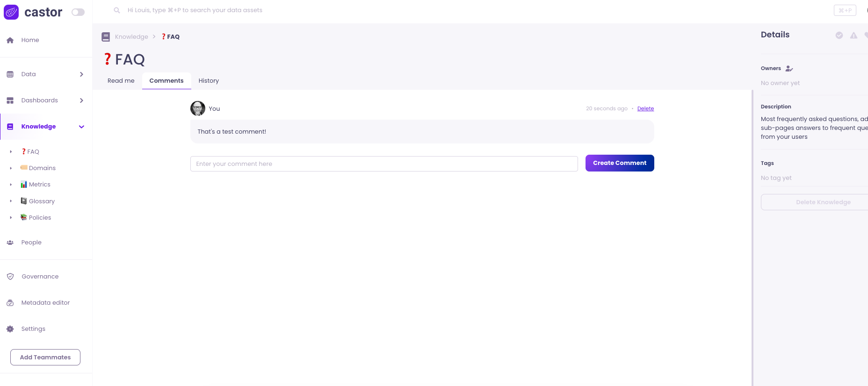Open Settings gear icon
The image size is (868, 386).
pos(10,329)
